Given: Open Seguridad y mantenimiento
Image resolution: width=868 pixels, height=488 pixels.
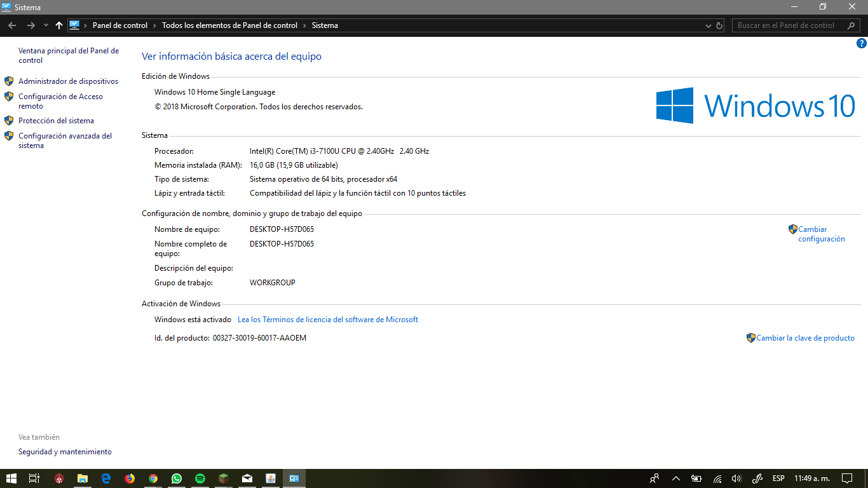Looking at the screenshot, I should [x=65, y=452].
